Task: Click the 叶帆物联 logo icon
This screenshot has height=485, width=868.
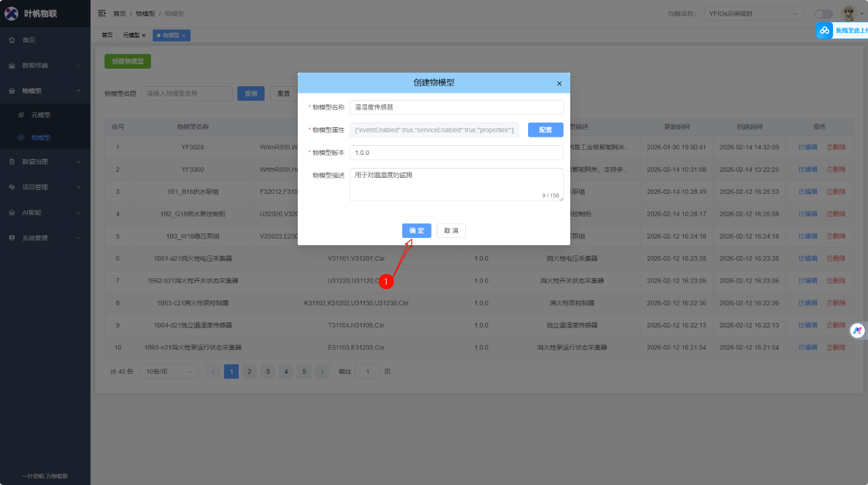Action: point(11,14)
